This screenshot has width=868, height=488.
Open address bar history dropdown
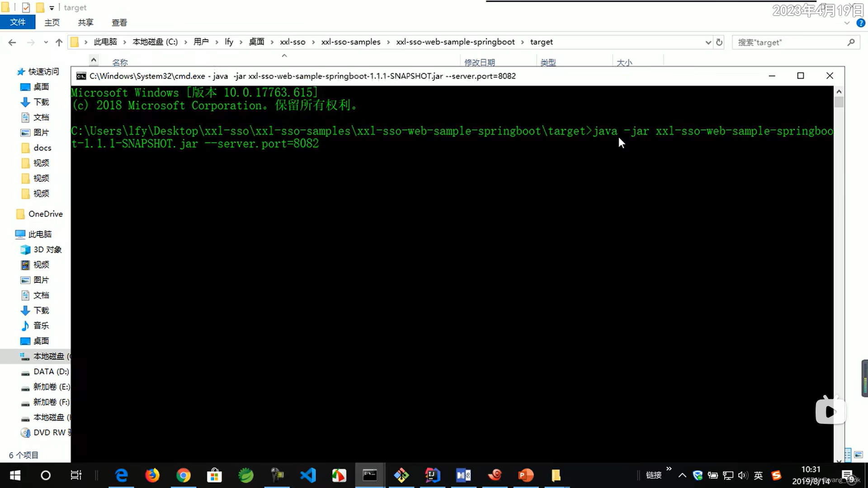(x=708, y=42)
